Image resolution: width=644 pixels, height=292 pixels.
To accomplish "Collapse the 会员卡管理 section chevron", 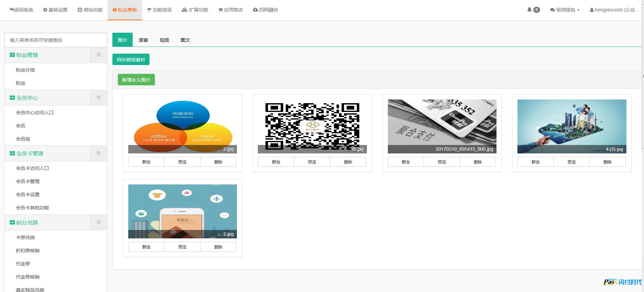I will [x=99, y=153].
